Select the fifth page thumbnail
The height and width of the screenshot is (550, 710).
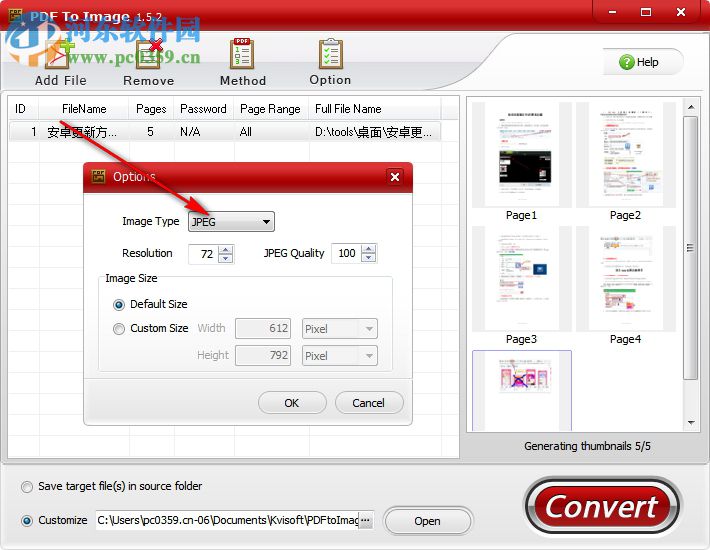coord(522,390)
